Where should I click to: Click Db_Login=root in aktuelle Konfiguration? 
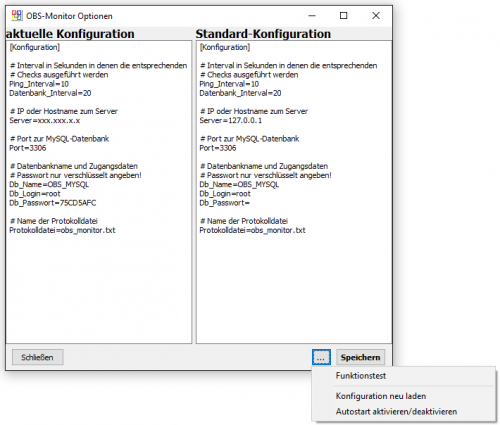pyautogui.click(x=35, y=194)
